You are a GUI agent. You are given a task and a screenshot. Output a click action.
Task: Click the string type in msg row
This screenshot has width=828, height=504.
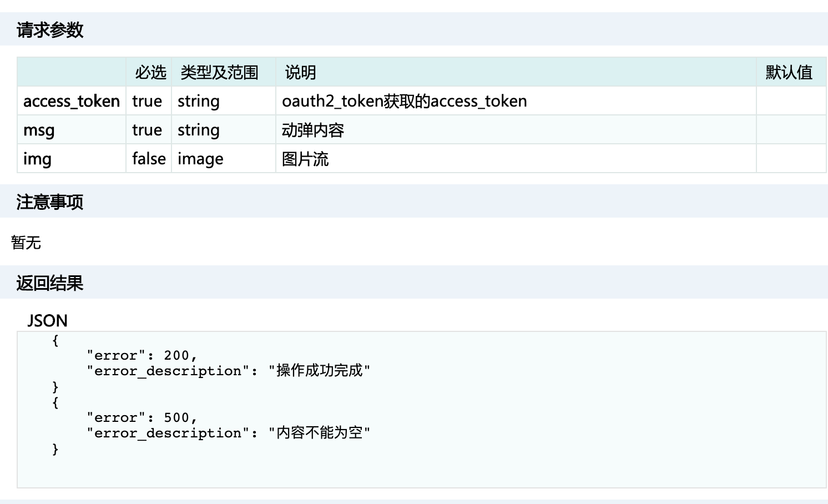(199, 130)
